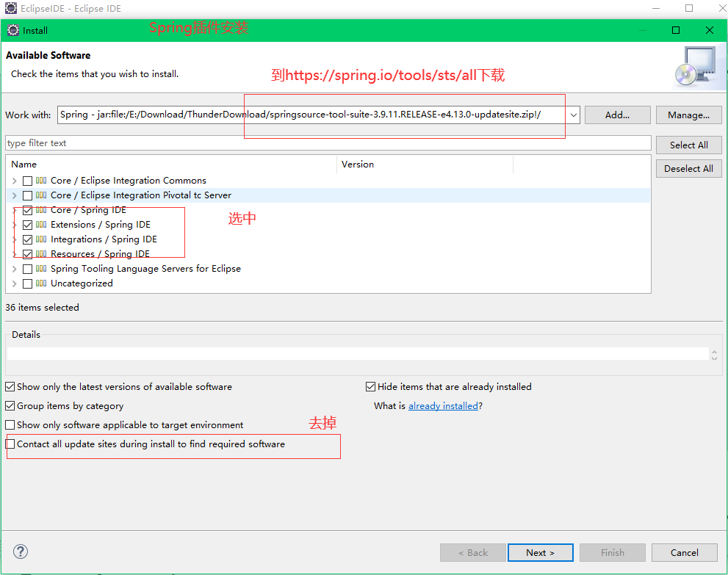728x575 pixels.
Task: Click category icon beside Extensions / Spring IDE
Action: click(x=41, y=225)
